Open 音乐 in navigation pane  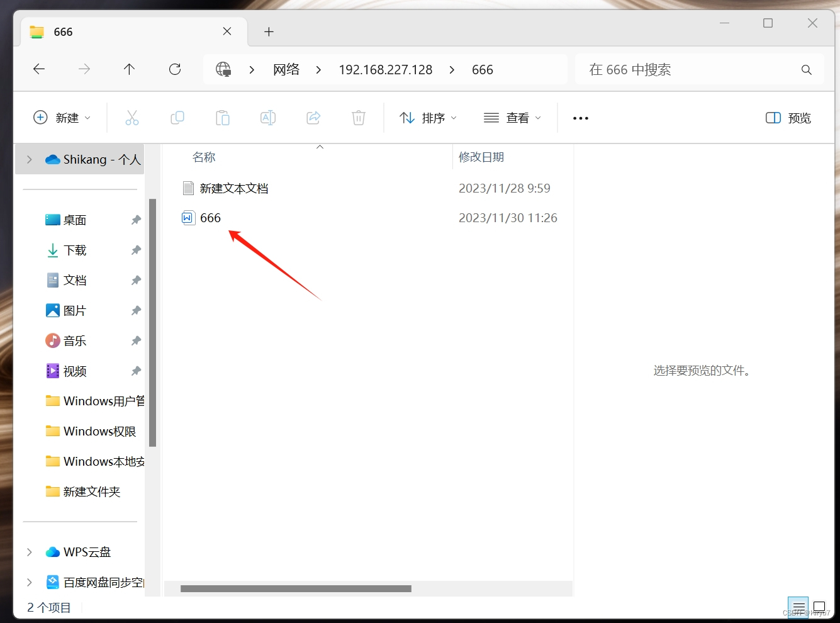pyautogui.click(x=75, y=340)
